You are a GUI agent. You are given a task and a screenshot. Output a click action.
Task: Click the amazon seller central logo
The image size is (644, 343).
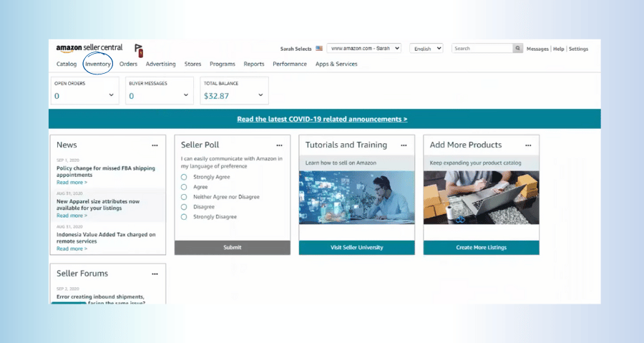coord(89,48)
